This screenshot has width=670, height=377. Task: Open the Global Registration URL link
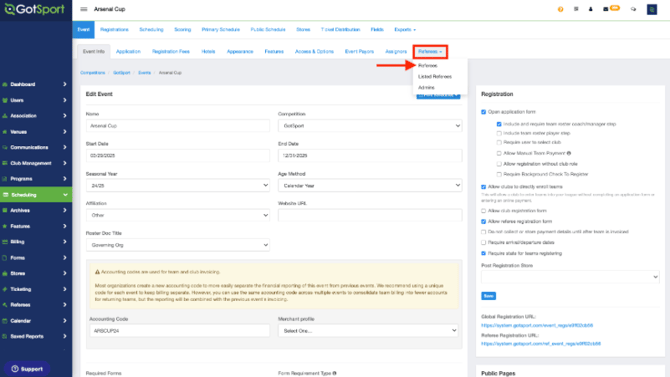(x=537, y=325)
